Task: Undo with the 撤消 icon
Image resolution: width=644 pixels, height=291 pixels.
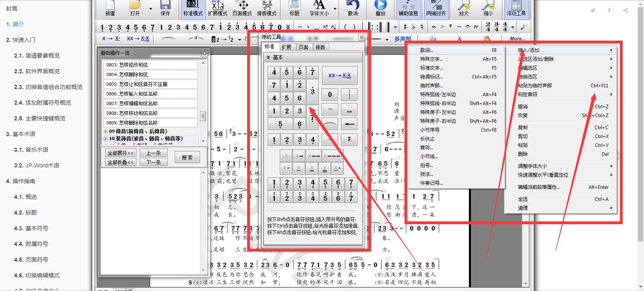Action: (x=353, y=8)
